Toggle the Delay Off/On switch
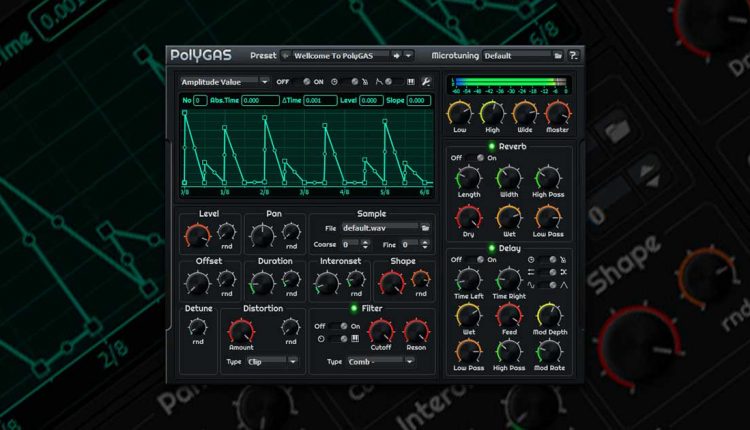The image size is (750, 430). point(474,260)
